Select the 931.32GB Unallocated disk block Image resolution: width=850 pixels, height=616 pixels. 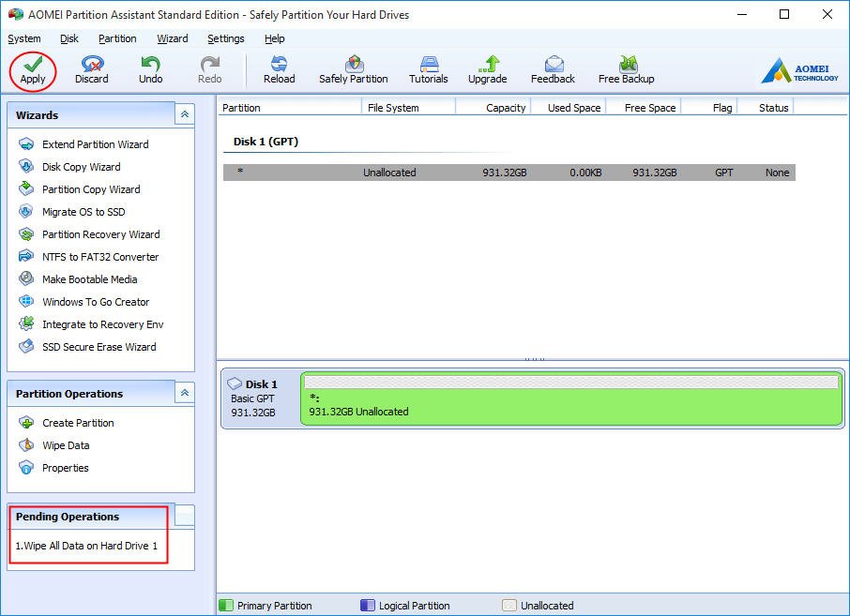571,398
